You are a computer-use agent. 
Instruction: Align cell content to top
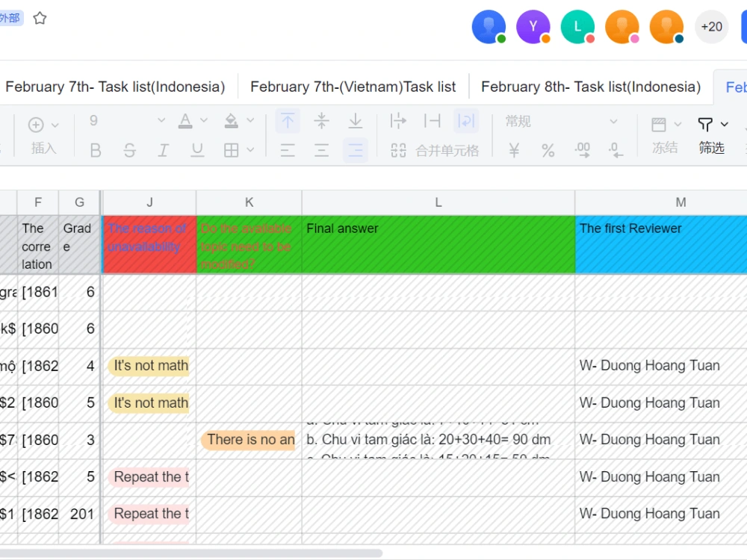coord(288,121)
